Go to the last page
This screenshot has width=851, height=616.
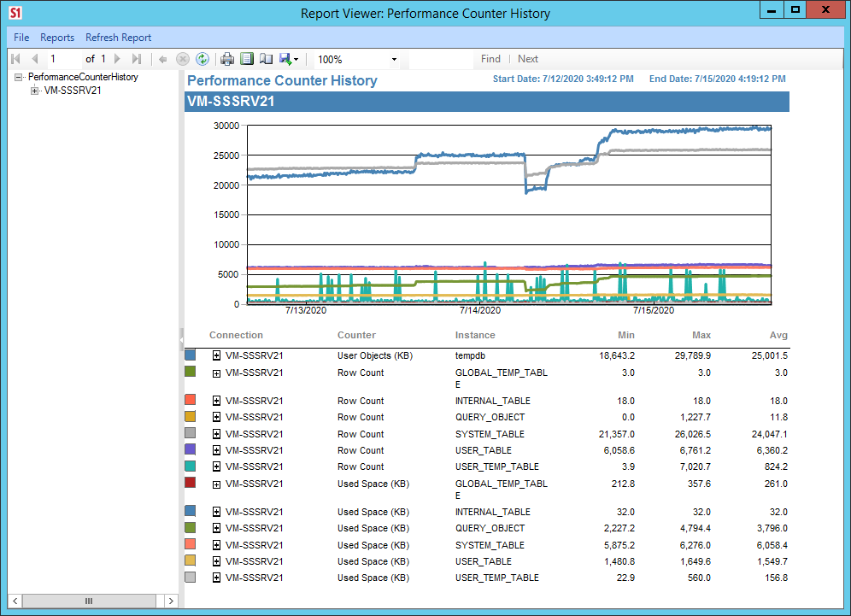136,60
